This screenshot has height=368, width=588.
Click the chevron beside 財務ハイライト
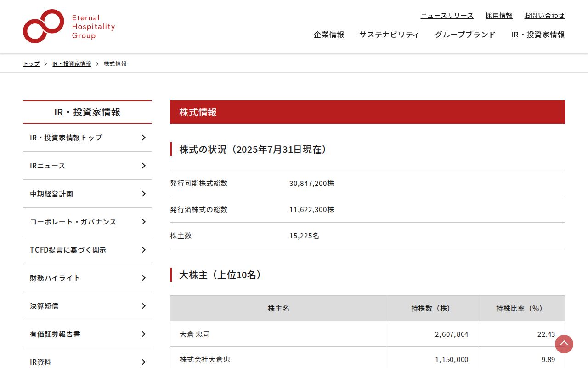click(x=144, y=278)
